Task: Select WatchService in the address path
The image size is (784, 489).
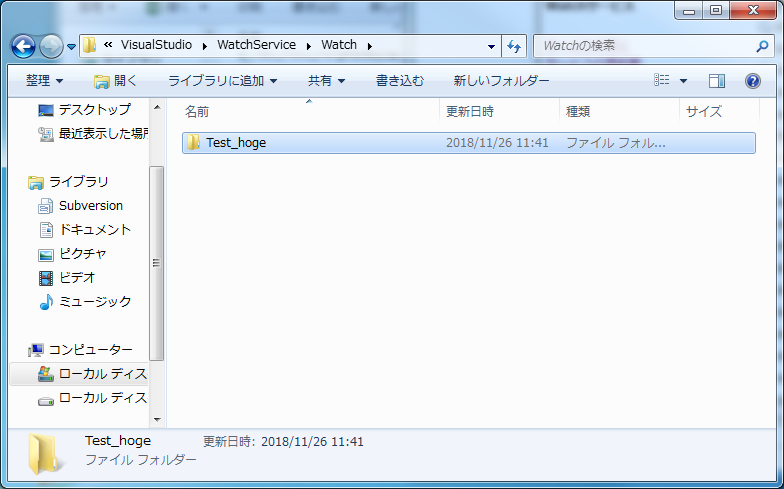Action: point(256,45)
